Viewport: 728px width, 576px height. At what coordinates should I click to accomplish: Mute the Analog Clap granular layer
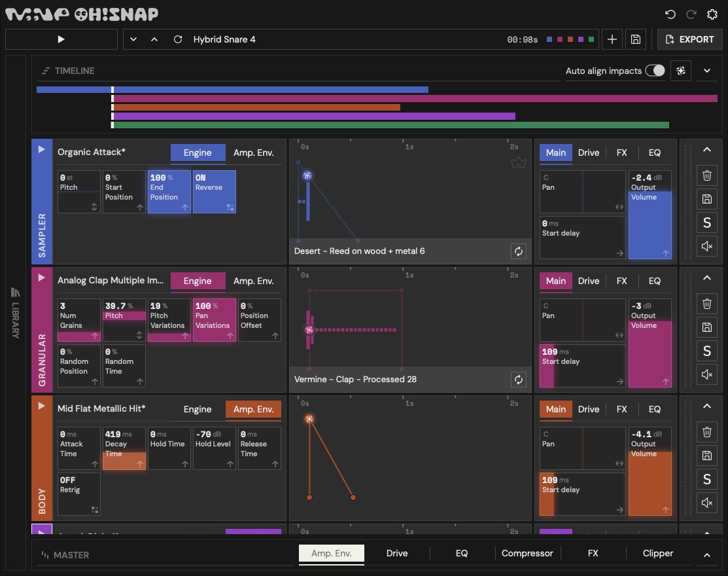click(x=706, y=374)
